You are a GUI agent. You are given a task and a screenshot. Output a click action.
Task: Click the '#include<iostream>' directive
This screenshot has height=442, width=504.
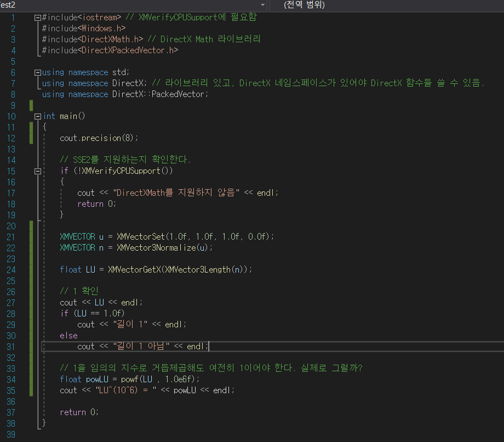click(82, 18)
